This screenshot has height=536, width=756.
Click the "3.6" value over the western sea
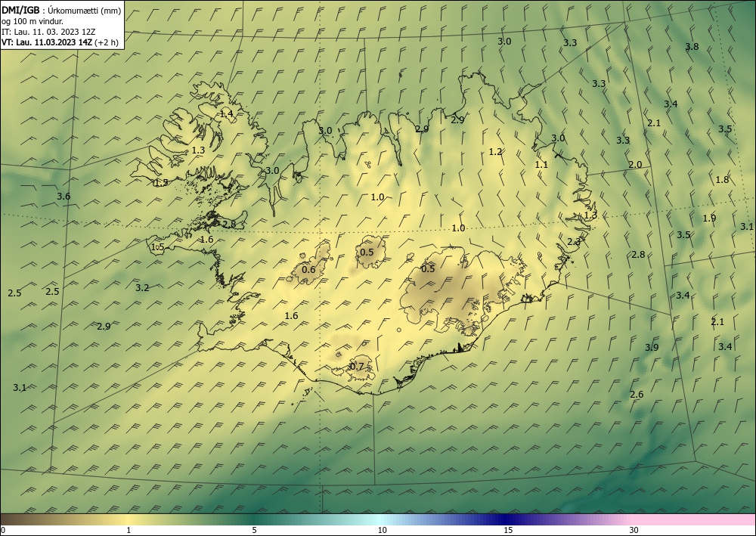[x=64, y=196]
